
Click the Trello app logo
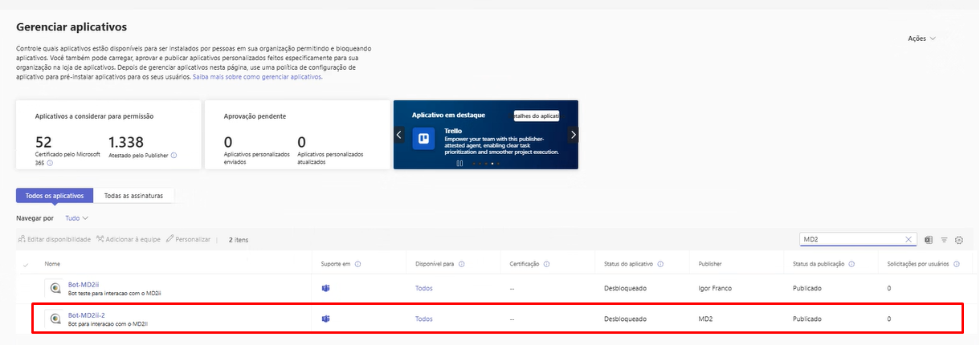(423, 138)
